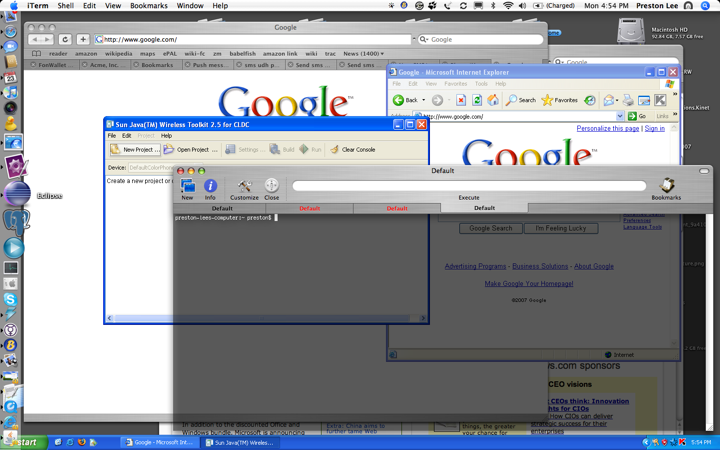This screenshot has height=450, width=720.
Task: Click the Windows Start button
Action: click(24, 442)
